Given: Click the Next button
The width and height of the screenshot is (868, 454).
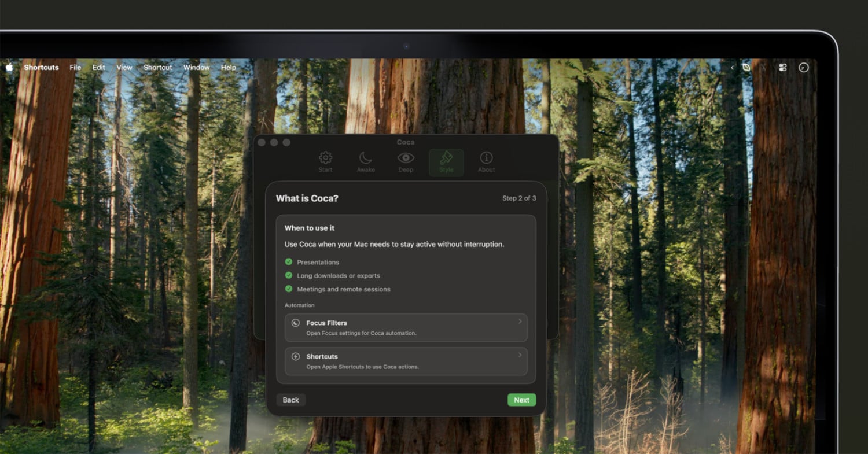Looking at the screenshot, I should pos(522,400).
